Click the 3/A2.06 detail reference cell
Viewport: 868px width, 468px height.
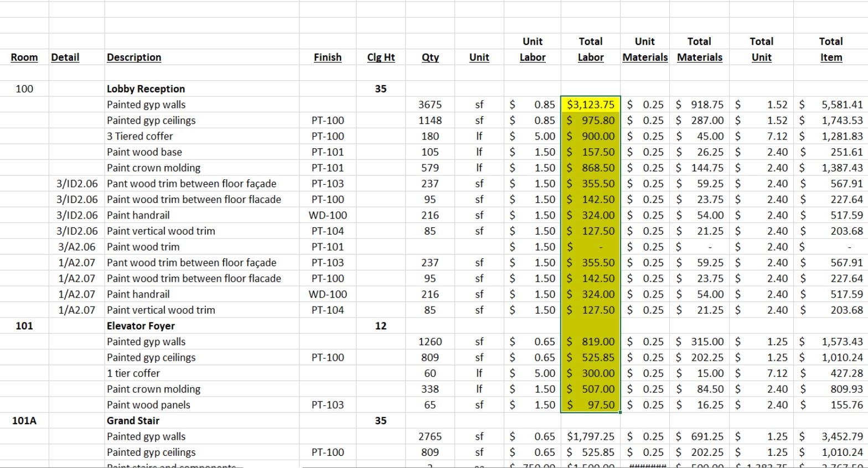pos(77,247)
